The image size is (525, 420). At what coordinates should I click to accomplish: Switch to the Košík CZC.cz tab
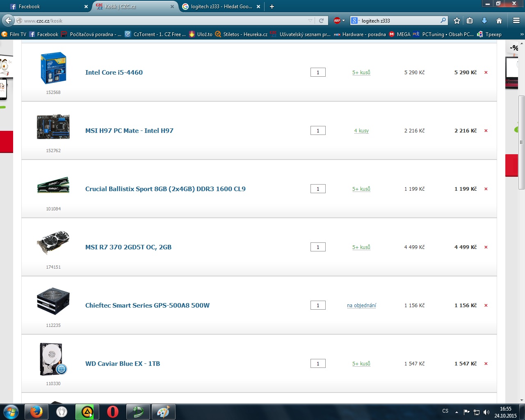[x=135, y=7]
